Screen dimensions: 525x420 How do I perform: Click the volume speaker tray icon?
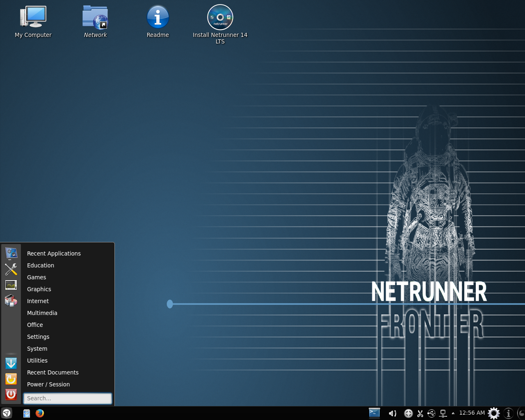pos(393,413)
